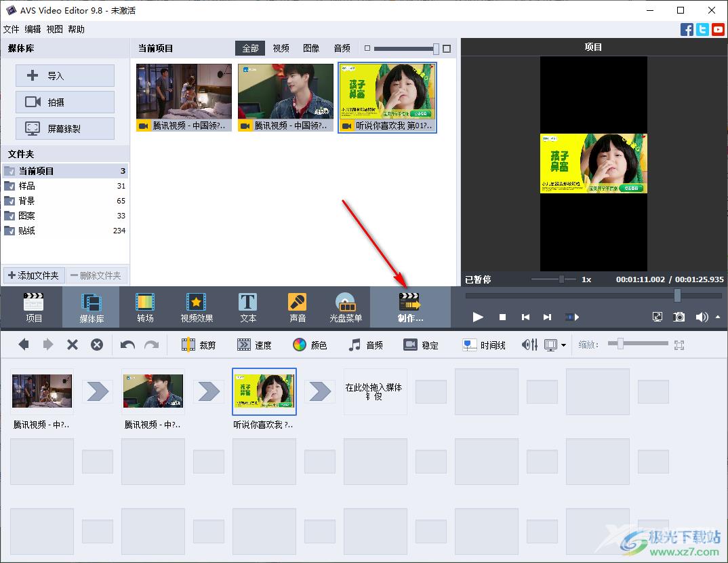Open the 颜色 color correction tool
Screen dimensions: 728x563
coord(310,345)
